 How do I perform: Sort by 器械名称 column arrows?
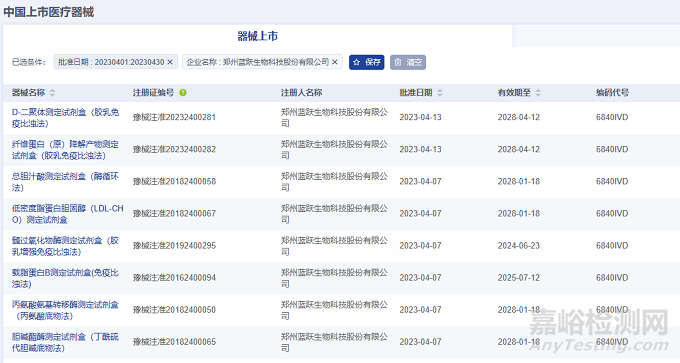(x=52, y=92)
